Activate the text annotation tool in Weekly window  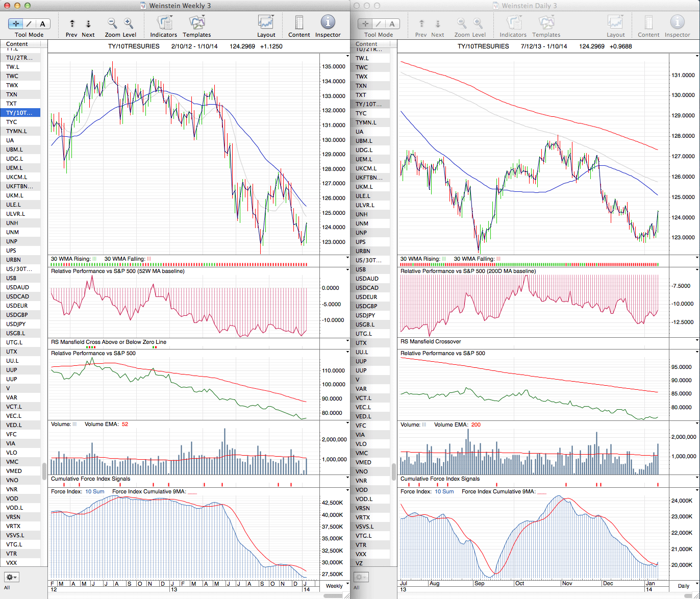point(42,23)
